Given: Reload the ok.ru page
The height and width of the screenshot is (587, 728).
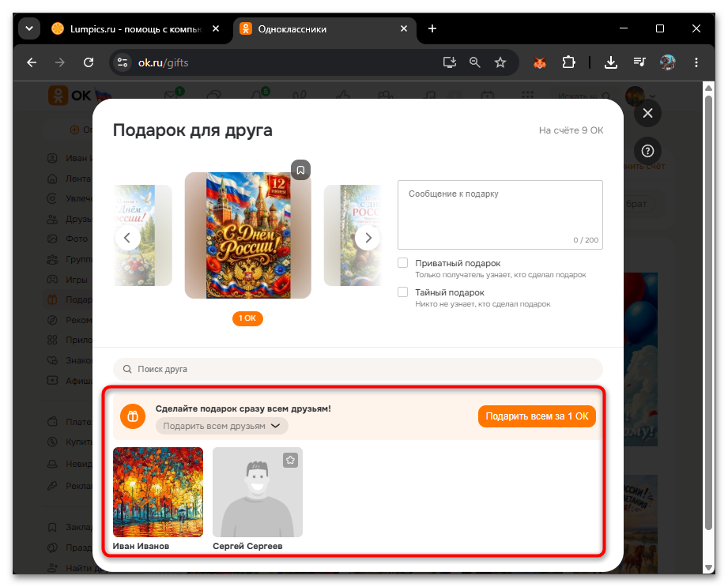Looking at the screenshot, I should (89, 62).
